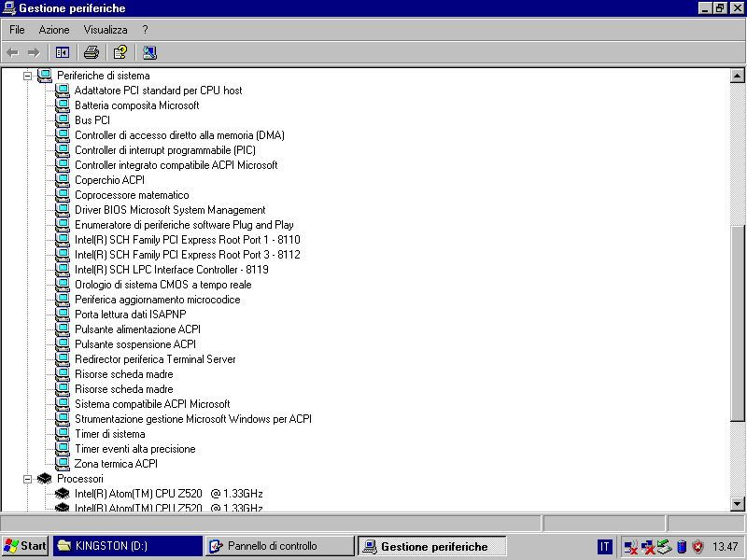Select the Processori category chip icon
The image size is (747, 560).
[44, 478]
